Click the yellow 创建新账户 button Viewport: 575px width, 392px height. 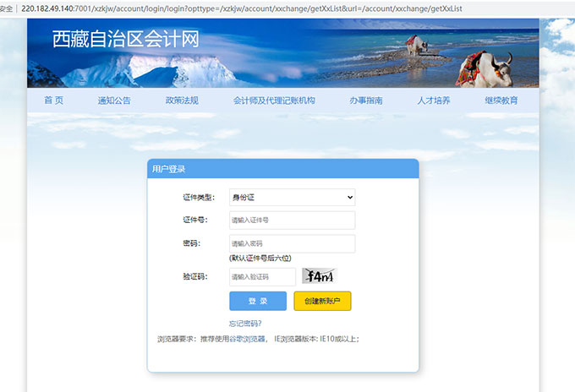pyautogui.click(x=322, y=301)
